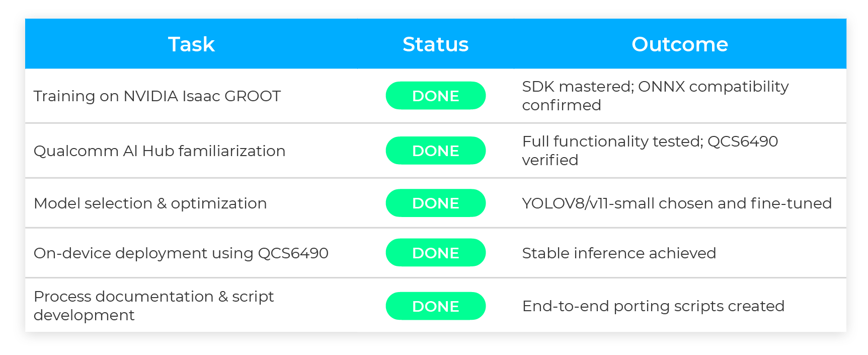The image size is (868, 355).
Task: Select 'Qualcomm AI Hub familiarization' task text
Action: [x=160, y=151]
